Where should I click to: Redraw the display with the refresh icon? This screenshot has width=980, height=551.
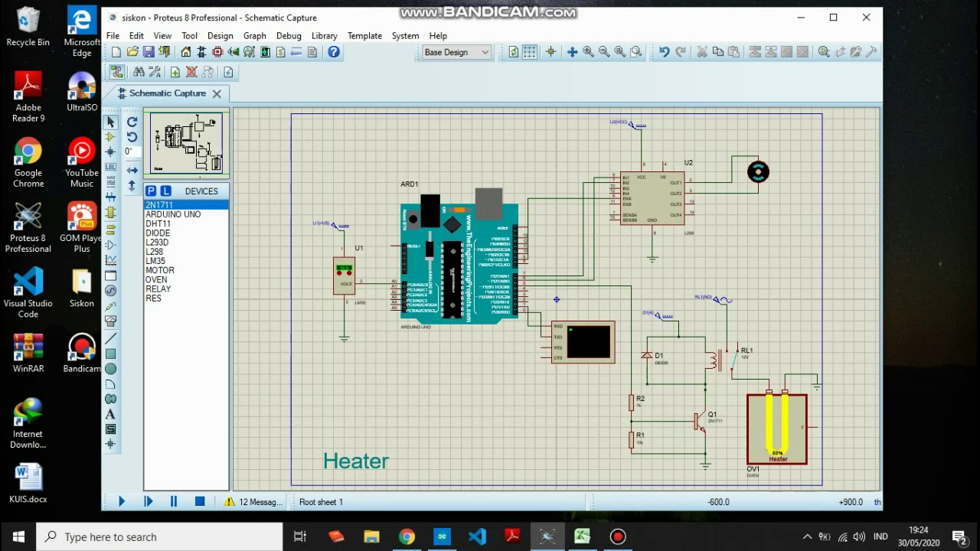(513, 52)
